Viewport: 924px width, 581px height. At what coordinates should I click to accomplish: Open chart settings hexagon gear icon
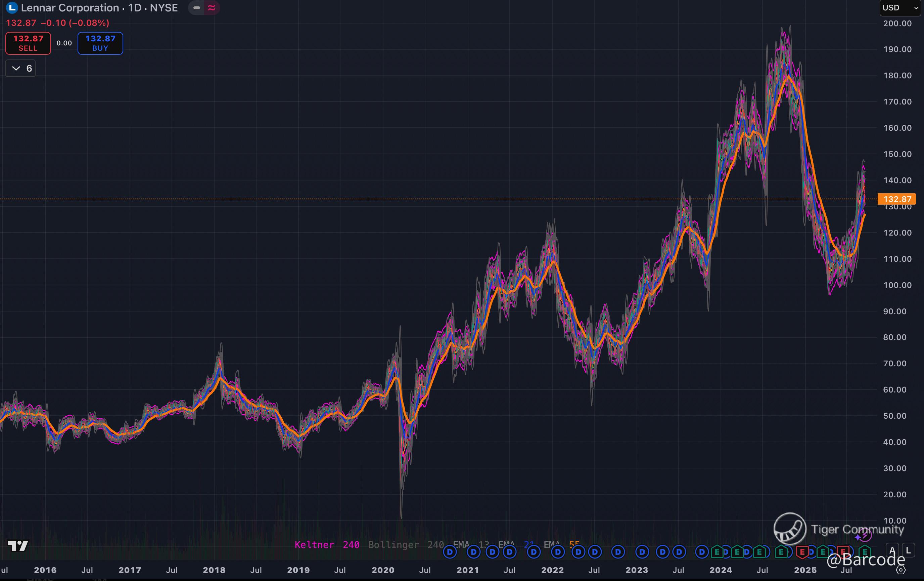900,570
